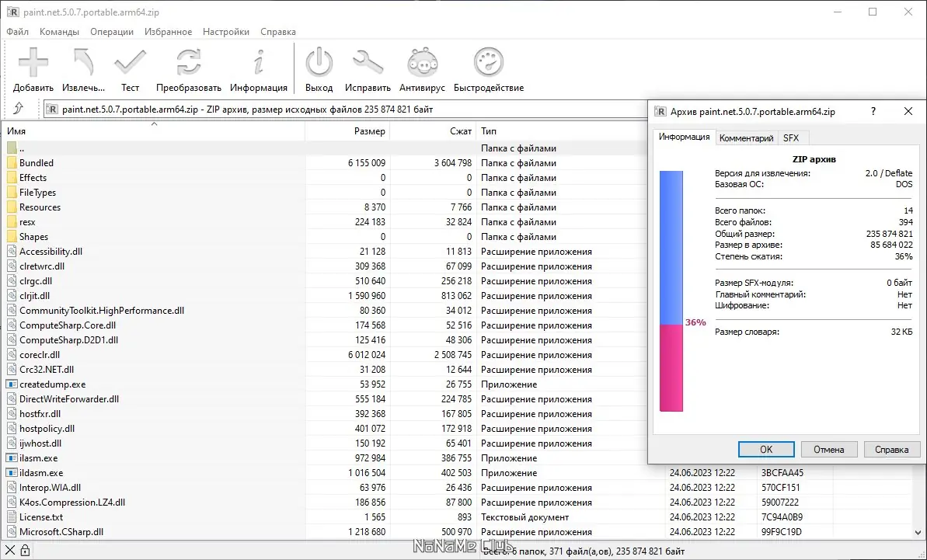Image resolution: width=927 pixels, height=560 pixels.
Task: Click the createdump.exe application icon
Action: pyautogui.click(x=12, y=384)
